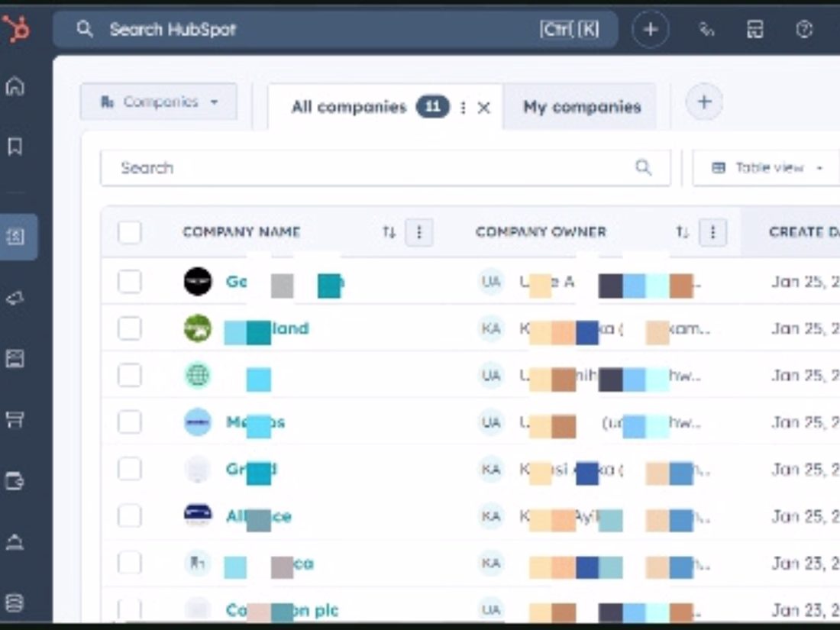Open the Table view dropdown
840x630 pixels.
tap(766, 168)
